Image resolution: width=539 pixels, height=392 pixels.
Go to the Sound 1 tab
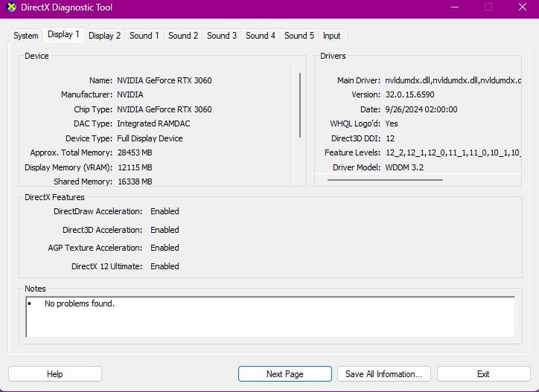pos(144,36)
